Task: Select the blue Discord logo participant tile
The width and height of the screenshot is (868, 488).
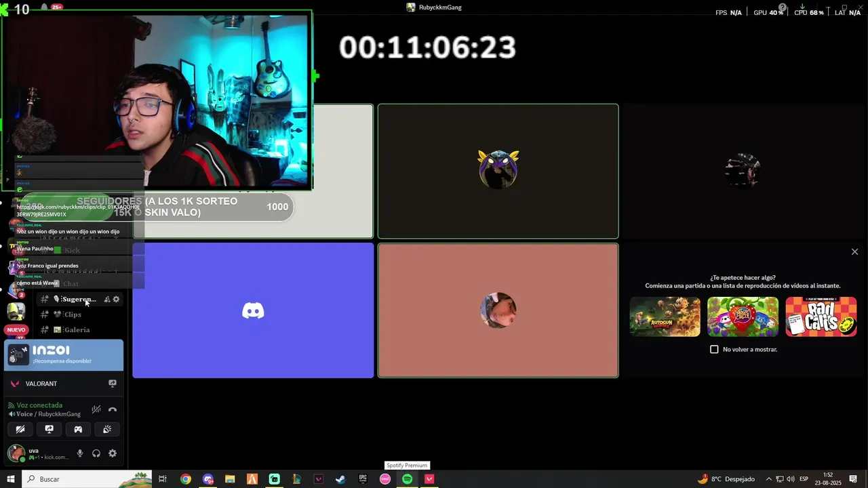Action: (253, 310)
